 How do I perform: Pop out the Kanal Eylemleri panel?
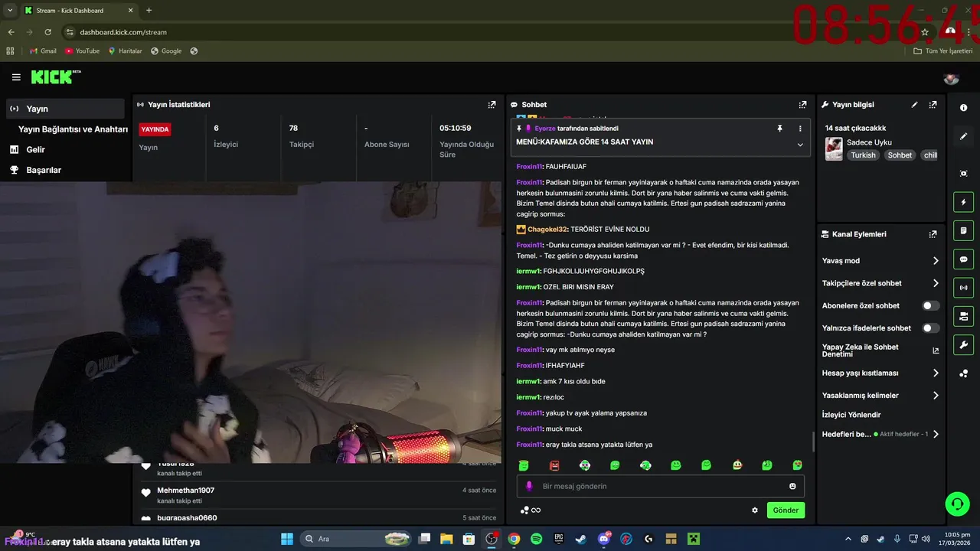(933, 234)
